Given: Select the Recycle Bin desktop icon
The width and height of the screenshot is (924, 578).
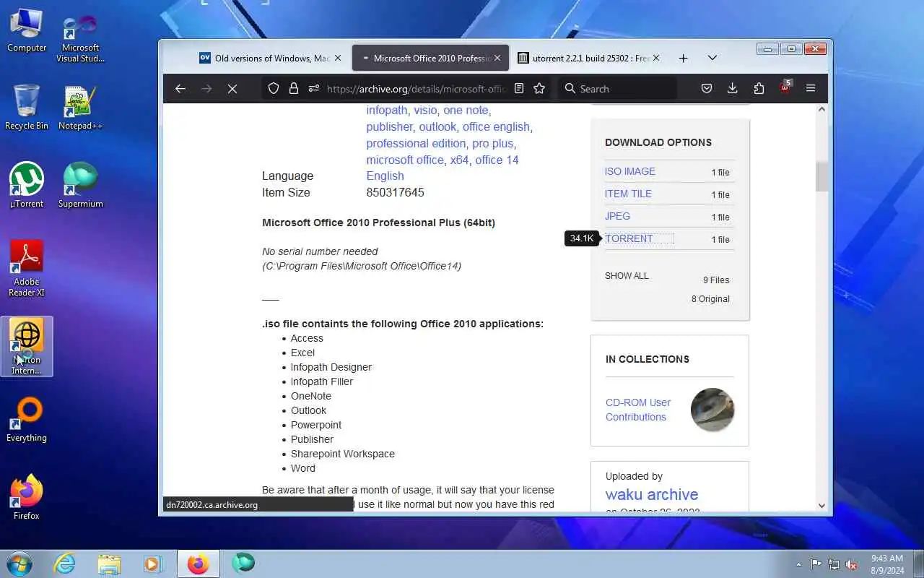Looking at the screenshot, I should tap(27, 107).
